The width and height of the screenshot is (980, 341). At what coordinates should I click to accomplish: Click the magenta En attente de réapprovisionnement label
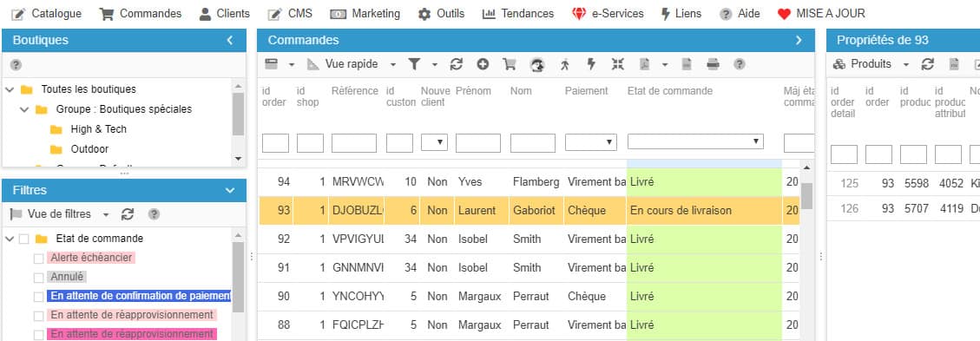coord(132,334)
